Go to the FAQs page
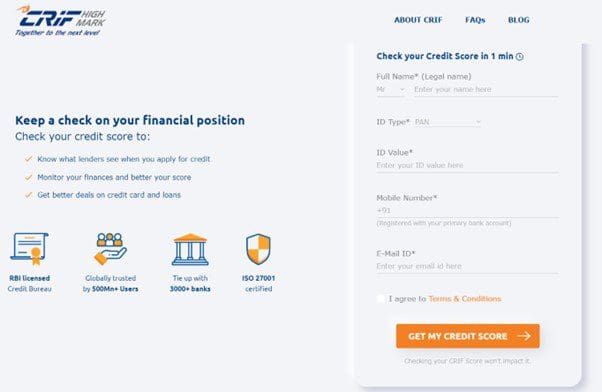602x392 pixels. [475, 20]
